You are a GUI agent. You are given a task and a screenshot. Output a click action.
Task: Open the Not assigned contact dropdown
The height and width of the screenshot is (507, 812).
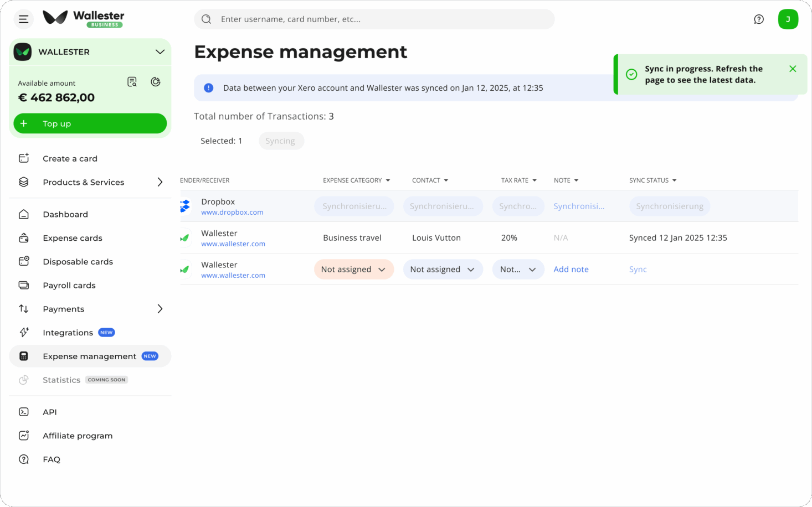443,270
